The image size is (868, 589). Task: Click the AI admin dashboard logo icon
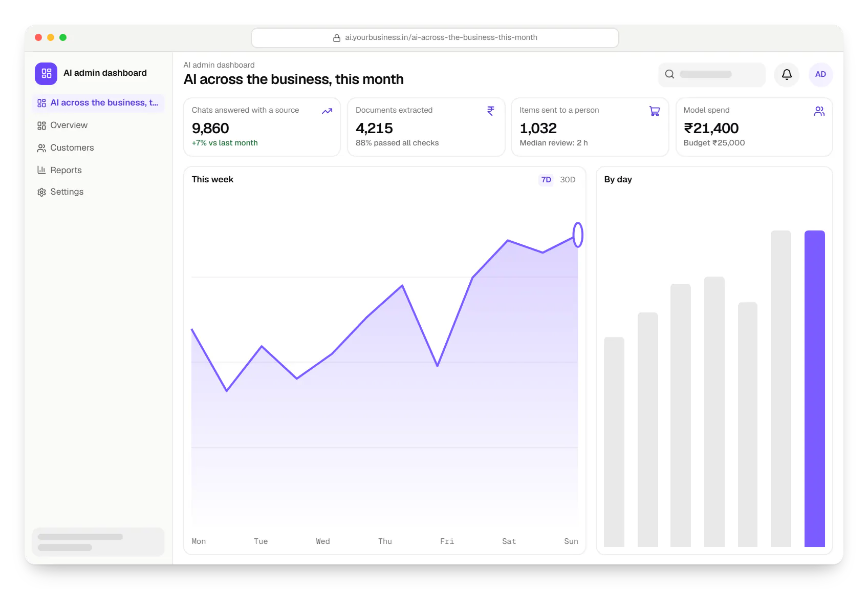(46, 73)
